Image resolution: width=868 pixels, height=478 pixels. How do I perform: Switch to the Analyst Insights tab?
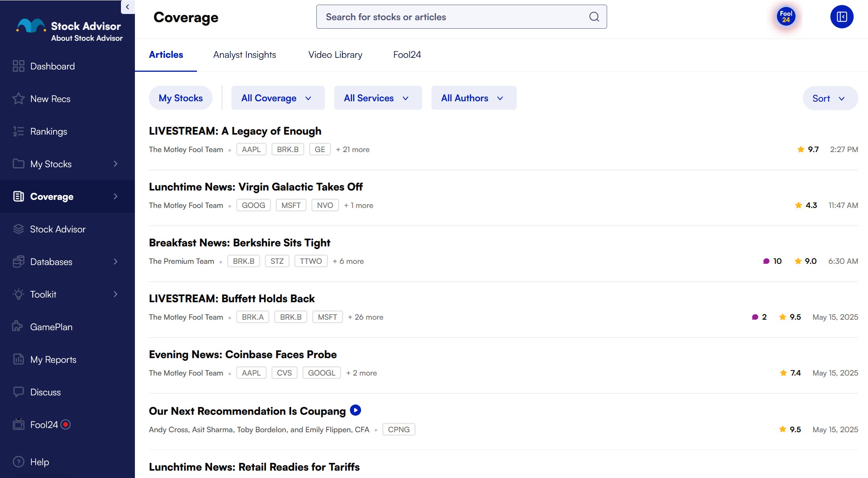(x=244, y=55)
